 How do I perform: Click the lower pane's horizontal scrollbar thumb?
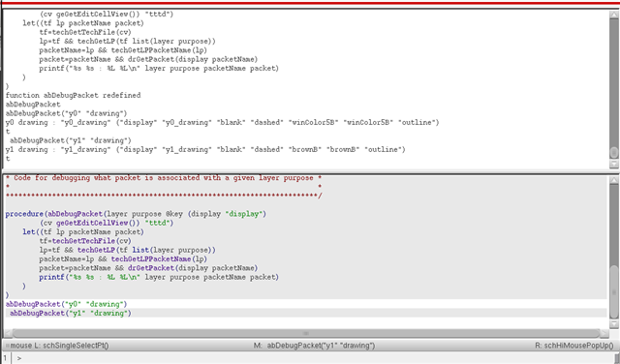pos(306,333)
